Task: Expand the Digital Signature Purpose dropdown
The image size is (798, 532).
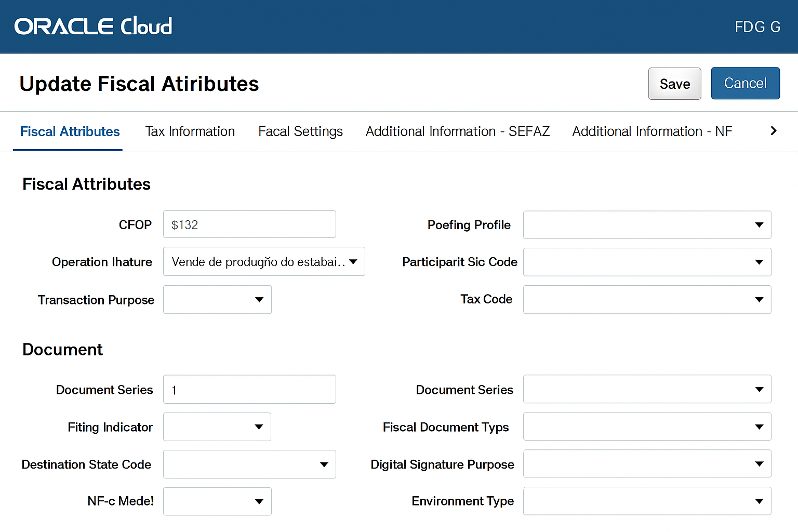Action: coord(647,464)
